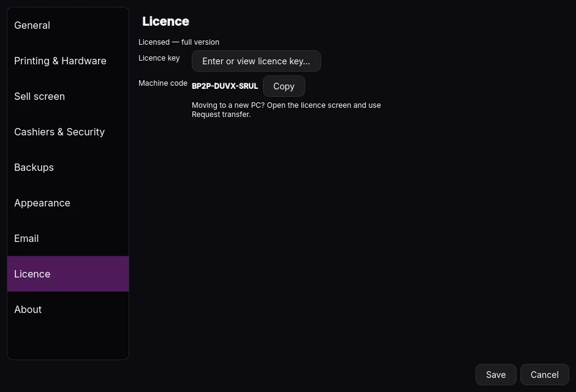This screenshot has height=392, width=576.
Task: Open the About section
Action: (x=68, y=309)
